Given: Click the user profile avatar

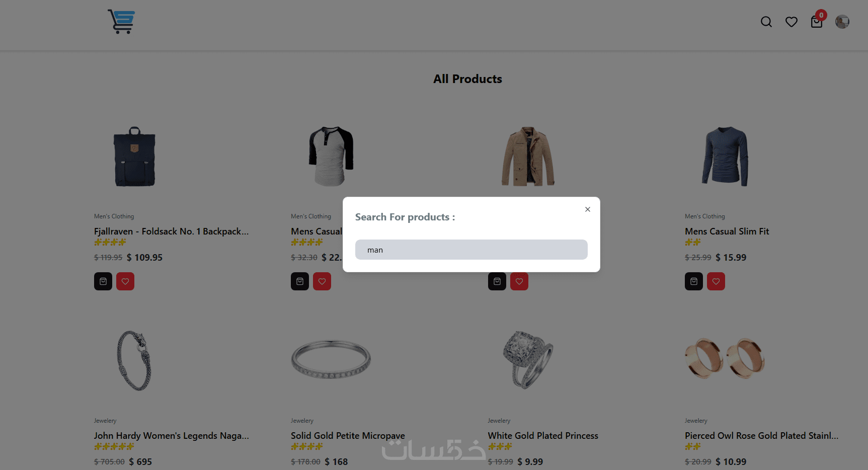Looking at the screenshot, I should tap(842, 22).
